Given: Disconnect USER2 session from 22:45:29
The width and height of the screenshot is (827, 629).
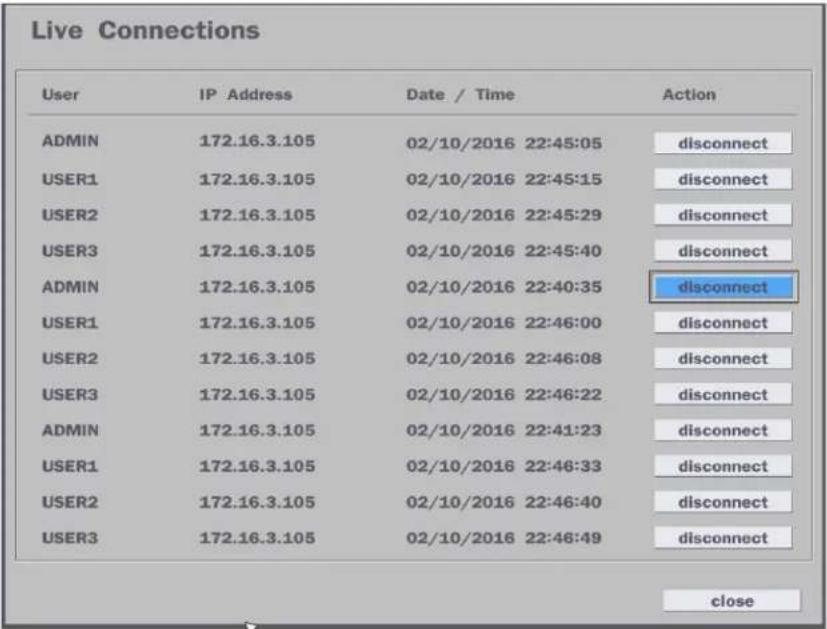Looking at the screenshot, I should pyautogui.click(x=723, y=215).
